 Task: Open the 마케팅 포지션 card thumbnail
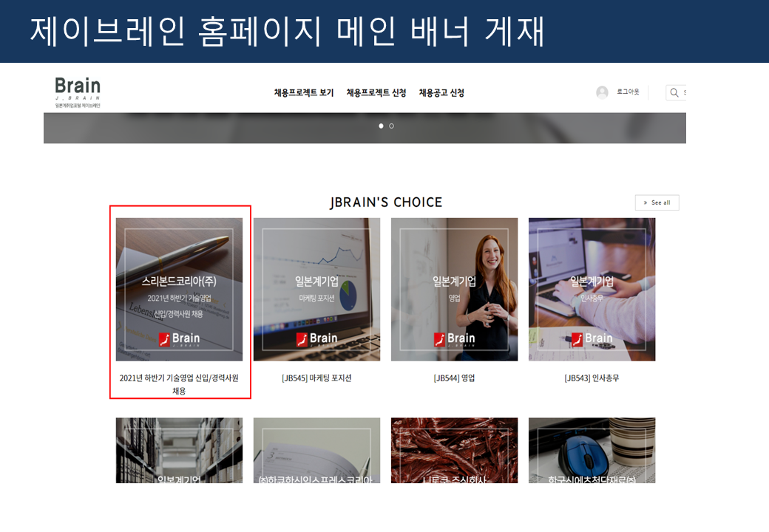click(x=316, y=290)
